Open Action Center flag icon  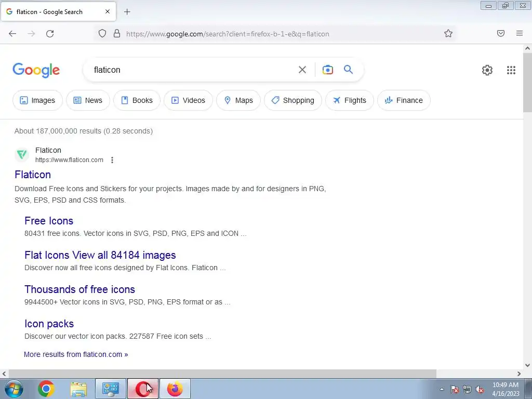[x=454, y=389]
